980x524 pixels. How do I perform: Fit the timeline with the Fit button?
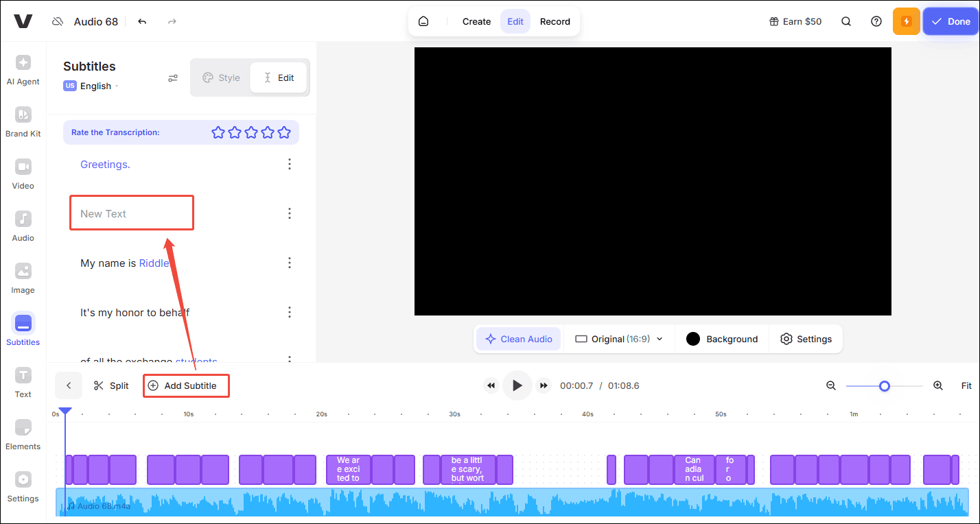tap(966, 385)
